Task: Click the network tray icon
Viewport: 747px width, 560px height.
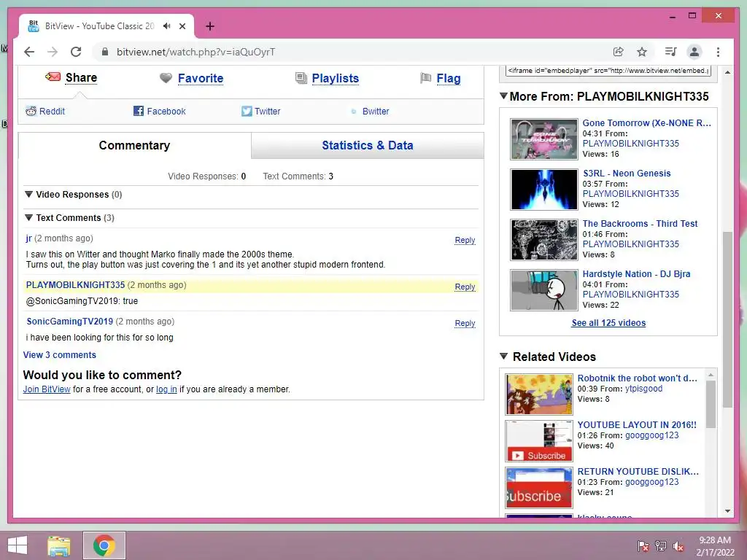Action: click(x=661, y=545)
